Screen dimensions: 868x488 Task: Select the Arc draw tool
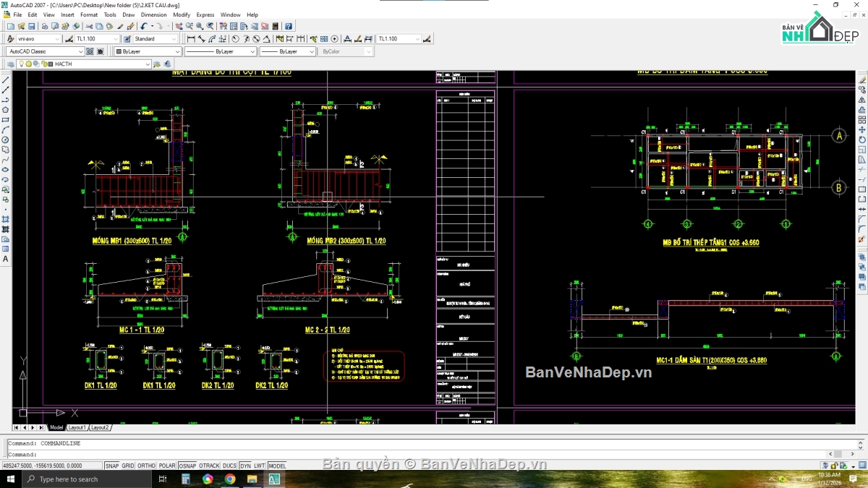pyautogui.click(x=6, y=129)
